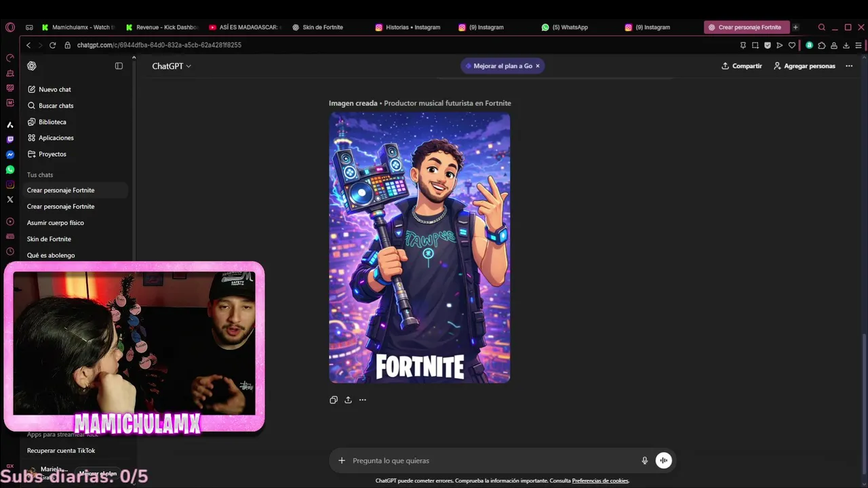The image size is (868, 488).
Task: Click the pin icon in browser toolbar
Action: point(743,45)
